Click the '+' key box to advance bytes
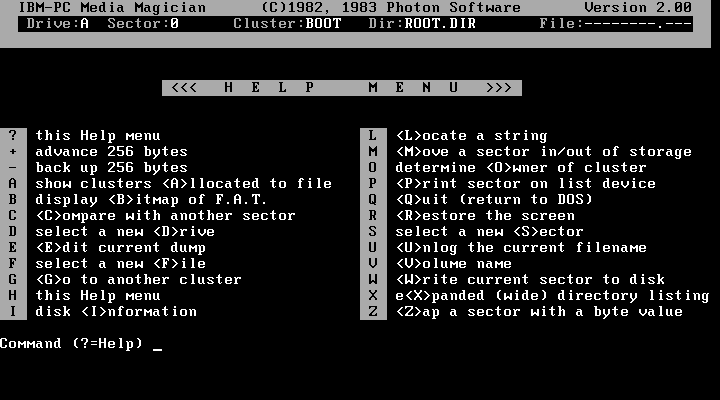The width and height of the screenshot is (720, 400). point(13,152)
